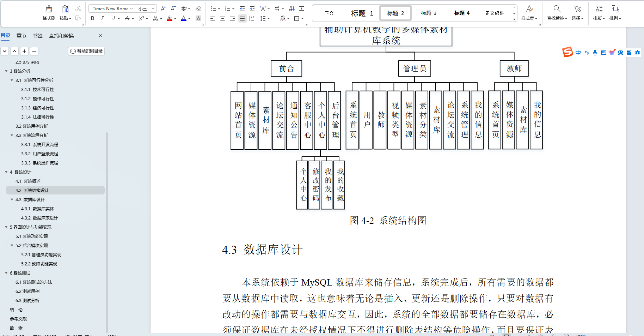Collapse the '3 系统分析' outline node

(x=6, y=71)
